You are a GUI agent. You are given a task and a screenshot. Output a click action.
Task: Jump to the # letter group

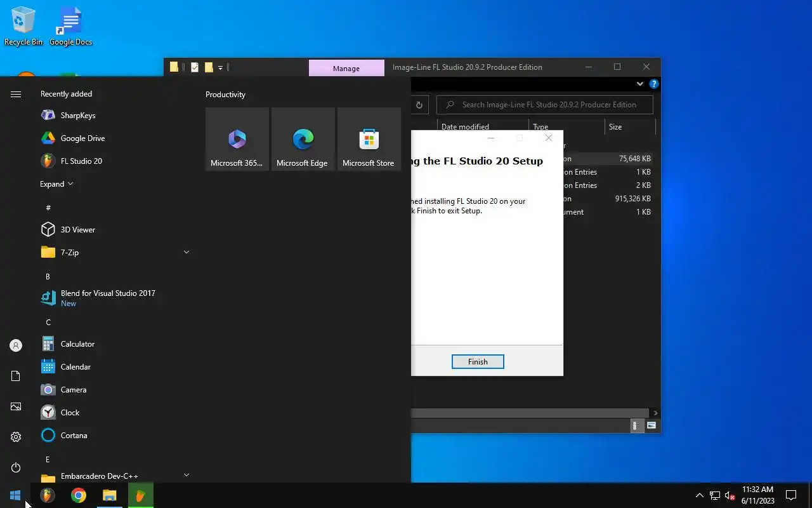48,208
